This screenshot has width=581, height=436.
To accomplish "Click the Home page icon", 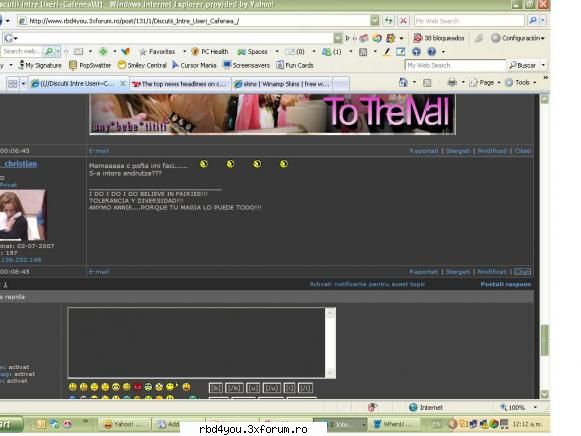I will click(x=403, y=83).
